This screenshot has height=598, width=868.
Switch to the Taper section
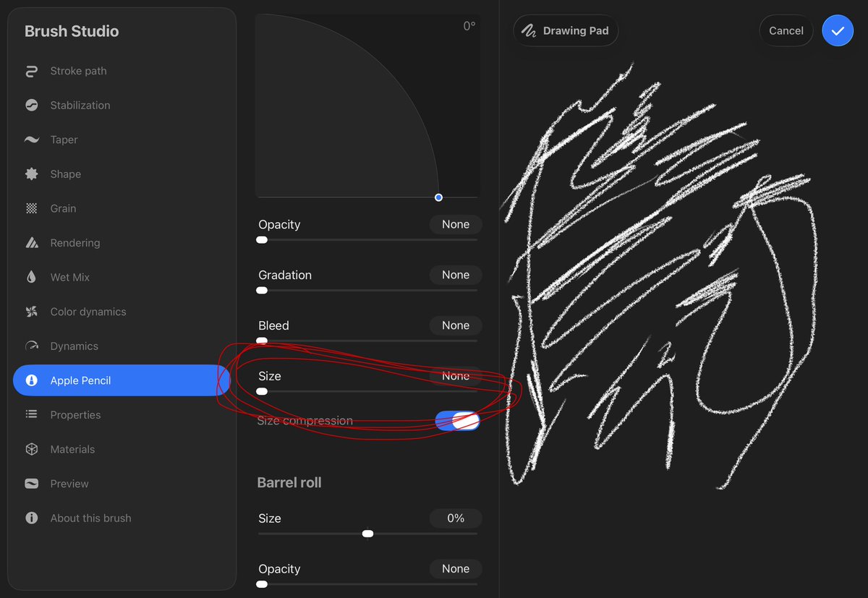[x=122, y=140]
